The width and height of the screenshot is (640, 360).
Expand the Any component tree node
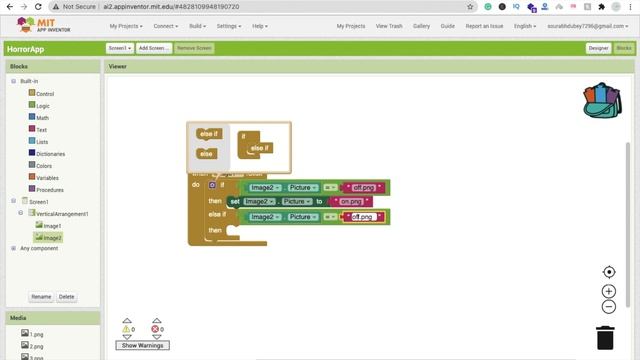tap(13, 248)
